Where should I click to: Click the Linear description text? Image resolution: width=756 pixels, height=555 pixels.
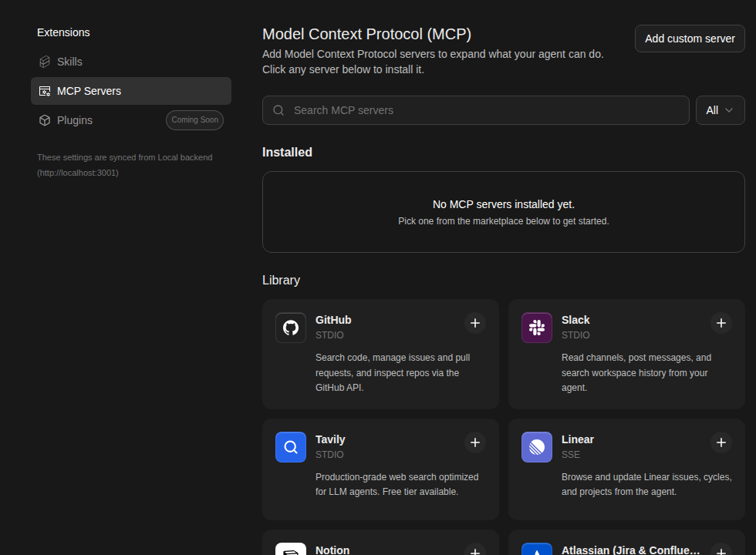click(646, 484)
